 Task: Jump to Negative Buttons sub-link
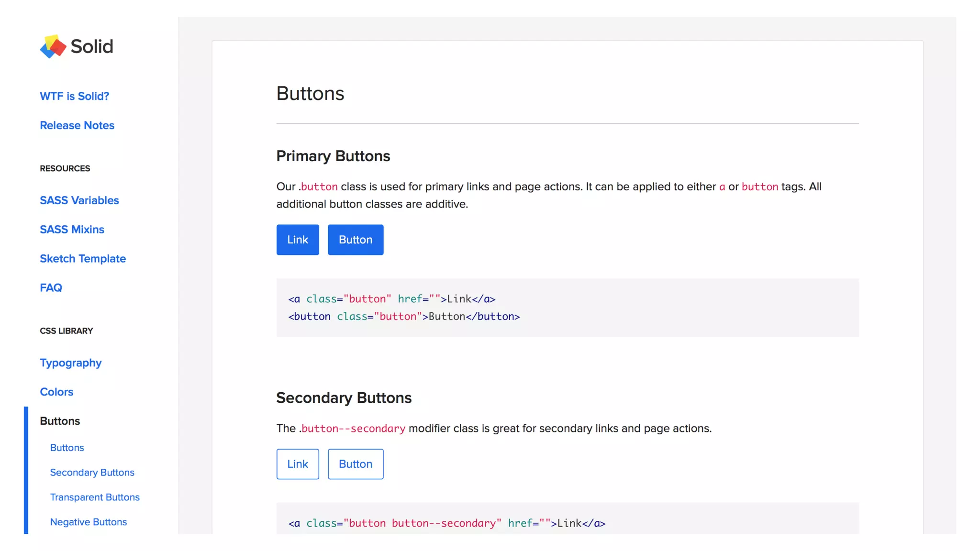(x=89, y=522)
